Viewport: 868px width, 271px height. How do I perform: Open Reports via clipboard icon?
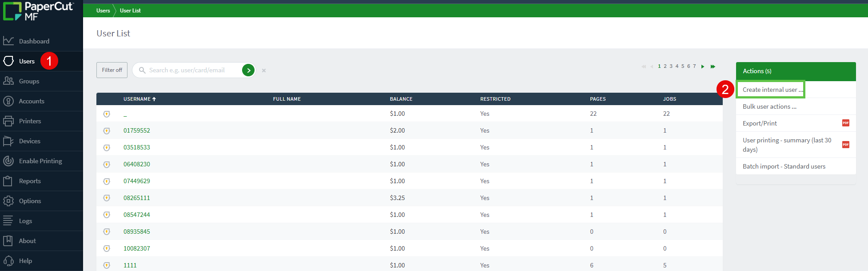(8, 181)
